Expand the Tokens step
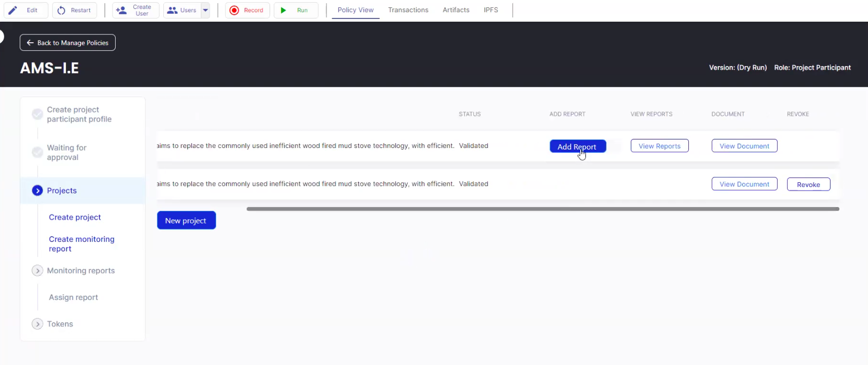868x365 pixels. [x=38, y=324]
